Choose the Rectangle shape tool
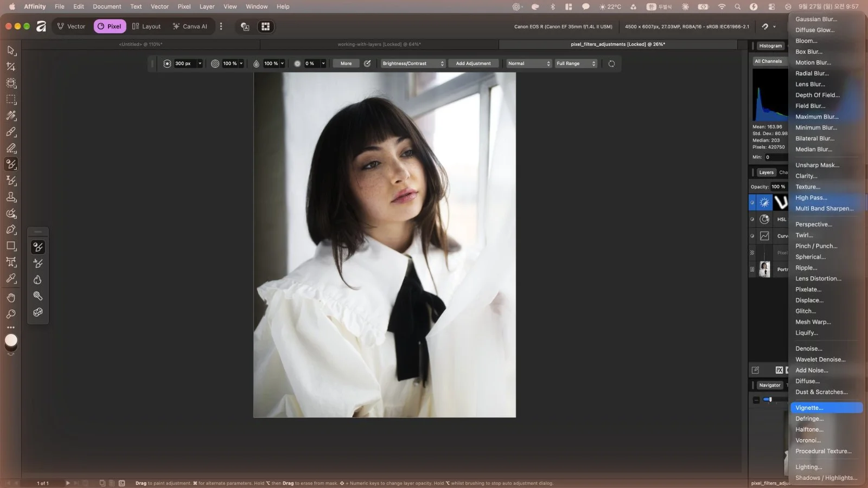Screen dimensions: 868x488 (11, 246)
